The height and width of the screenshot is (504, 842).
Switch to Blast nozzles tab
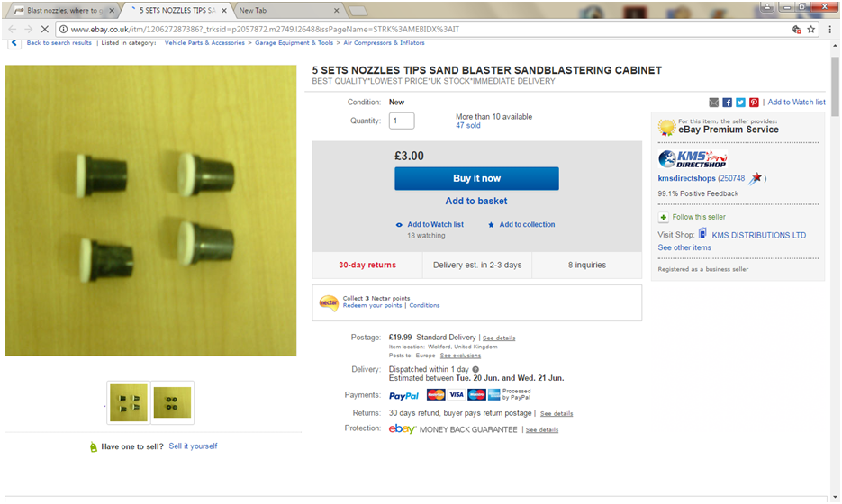tap(65, 10)
